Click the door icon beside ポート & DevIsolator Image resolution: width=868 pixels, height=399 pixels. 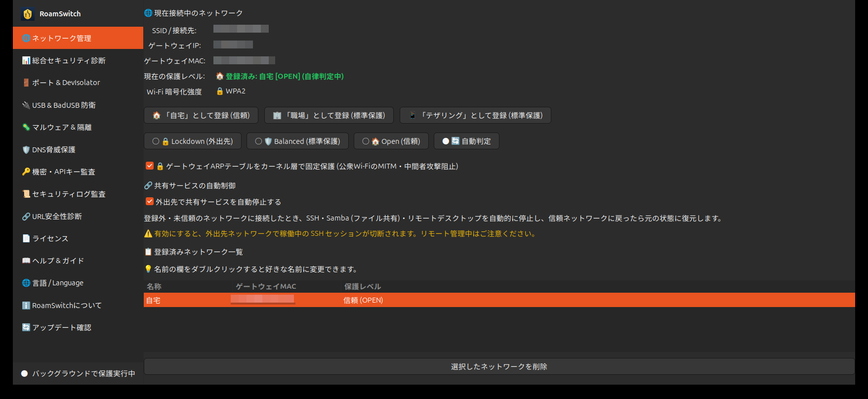coord(26,83)
